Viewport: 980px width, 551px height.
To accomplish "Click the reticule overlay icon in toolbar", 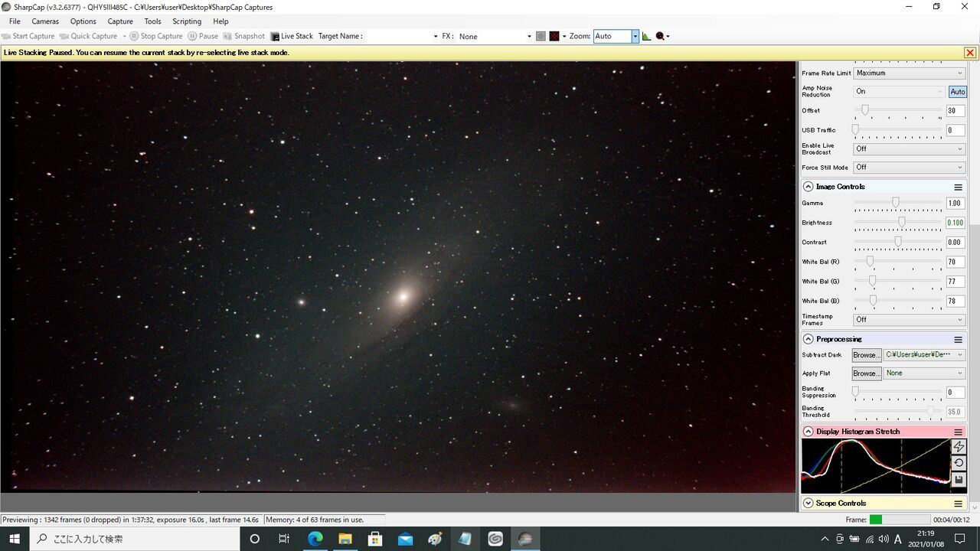I will [x=554, y=36].
